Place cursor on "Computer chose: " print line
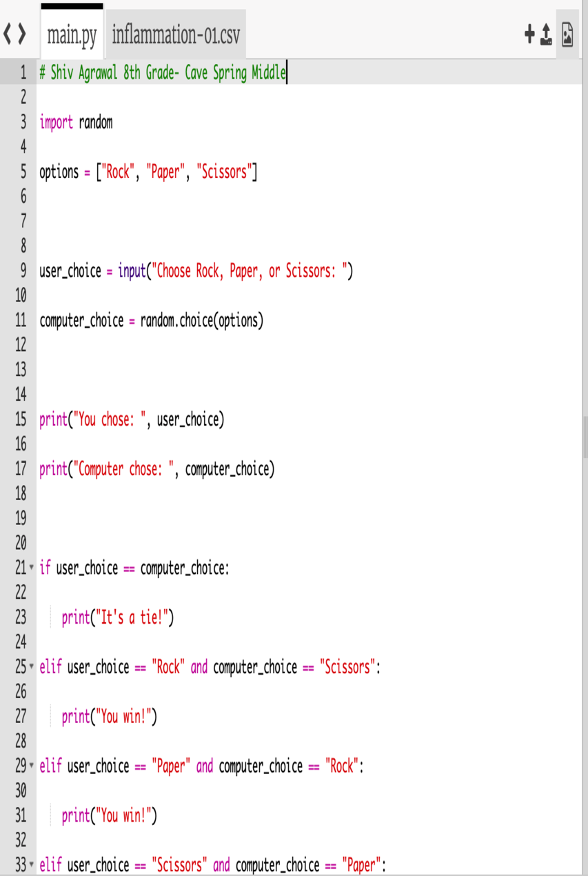 point(156,470)
